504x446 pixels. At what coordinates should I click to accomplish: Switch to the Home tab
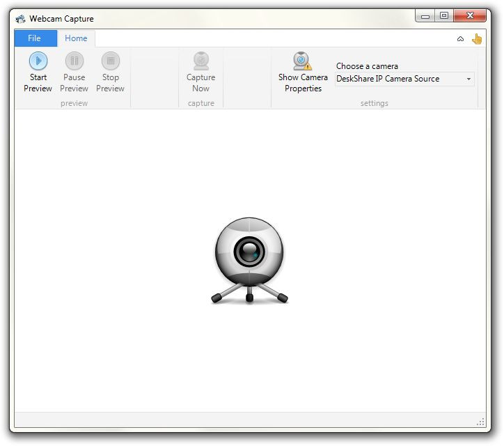coord(76,38)
